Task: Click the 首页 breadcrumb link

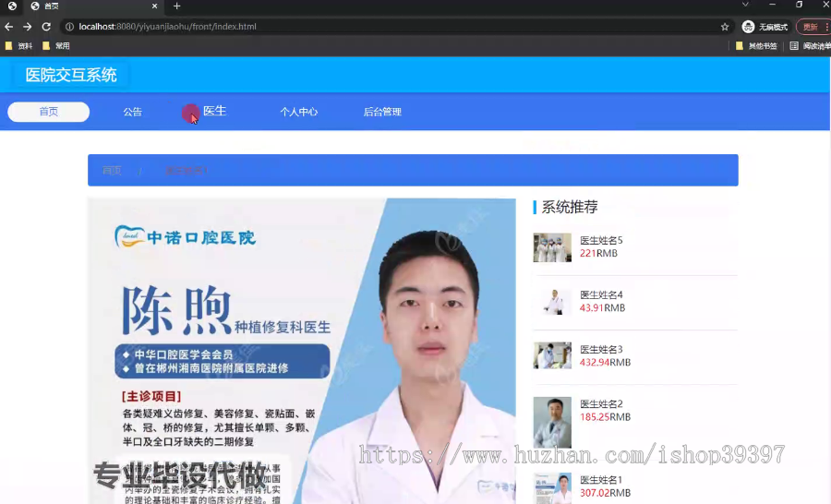Action: (x=112, y=171)
